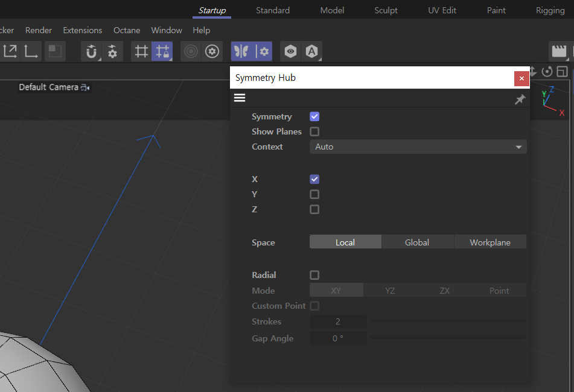Pin the Symmetry Hub panel

point(519,100)
